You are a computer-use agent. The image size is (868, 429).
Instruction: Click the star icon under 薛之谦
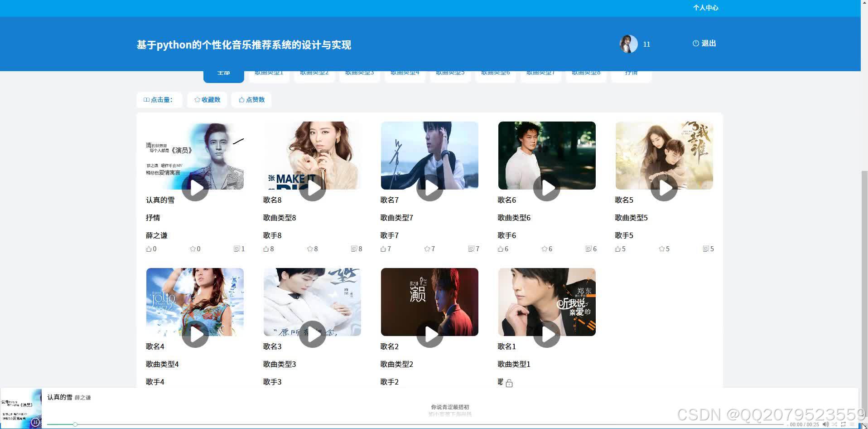193,249
